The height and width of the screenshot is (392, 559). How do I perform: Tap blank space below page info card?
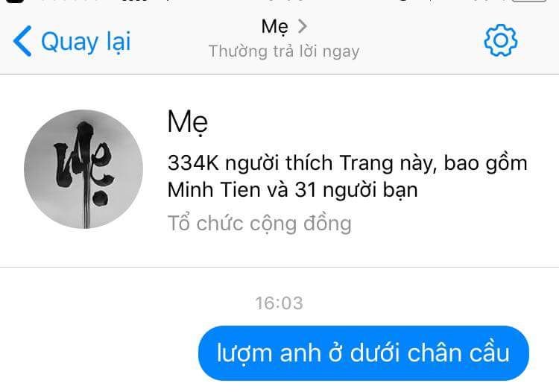coord(279,250)
